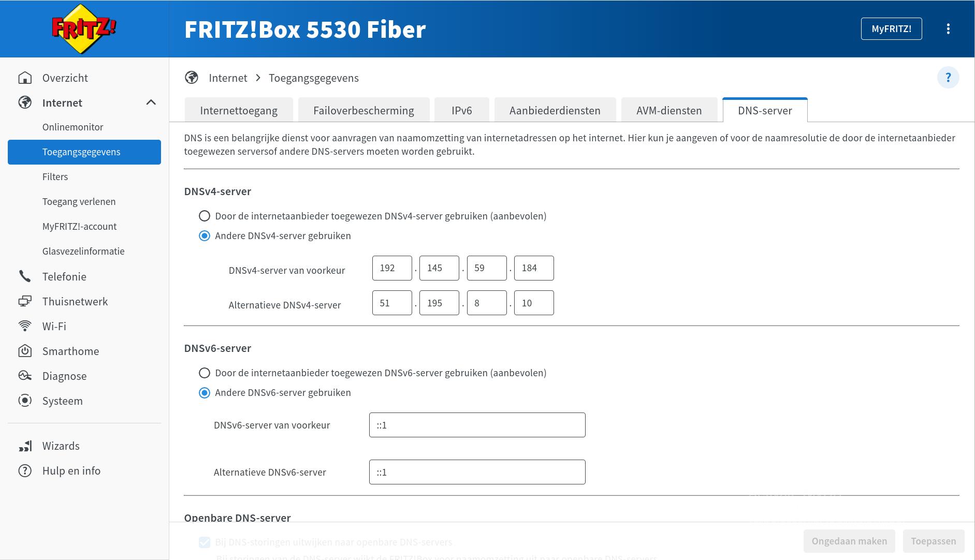
Task: Open the Failoverbescherming tab
Action: point(363,110)
